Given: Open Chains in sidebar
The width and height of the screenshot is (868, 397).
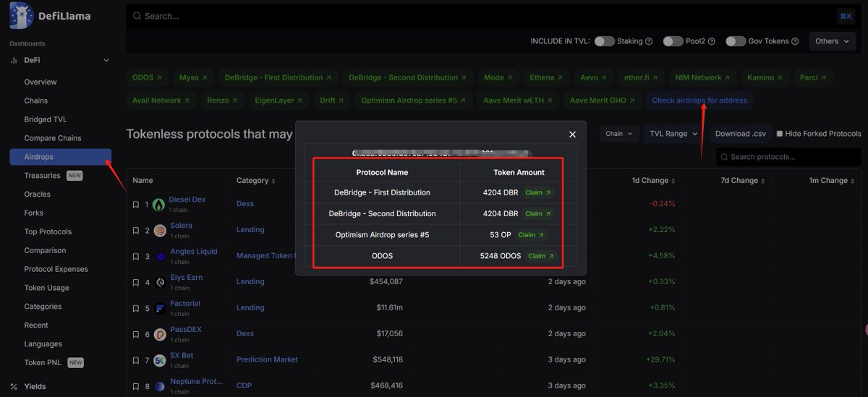Looking at the screenshot, I should click(x=36, y=101).
